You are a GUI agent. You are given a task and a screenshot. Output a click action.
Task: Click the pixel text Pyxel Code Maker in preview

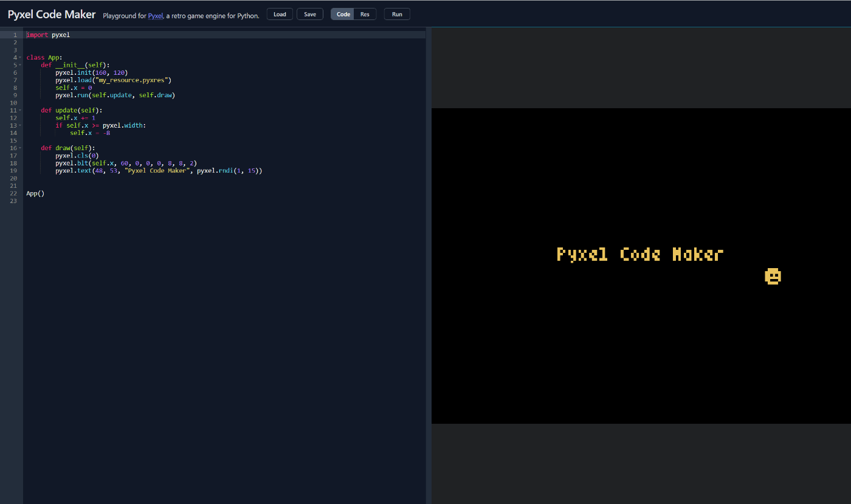click(x=640, y=254)
